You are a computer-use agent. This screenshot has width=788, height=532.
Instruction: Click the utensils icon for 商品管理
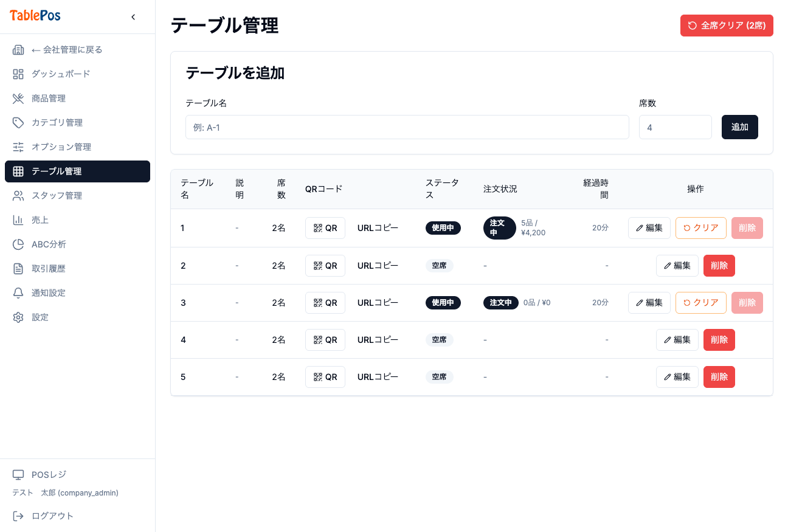[18, 98]
